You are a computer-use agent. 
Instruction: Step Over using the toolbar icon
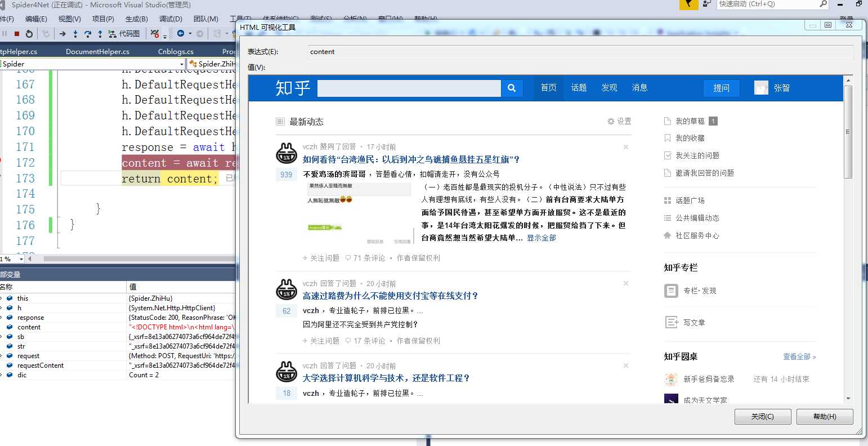88,34
